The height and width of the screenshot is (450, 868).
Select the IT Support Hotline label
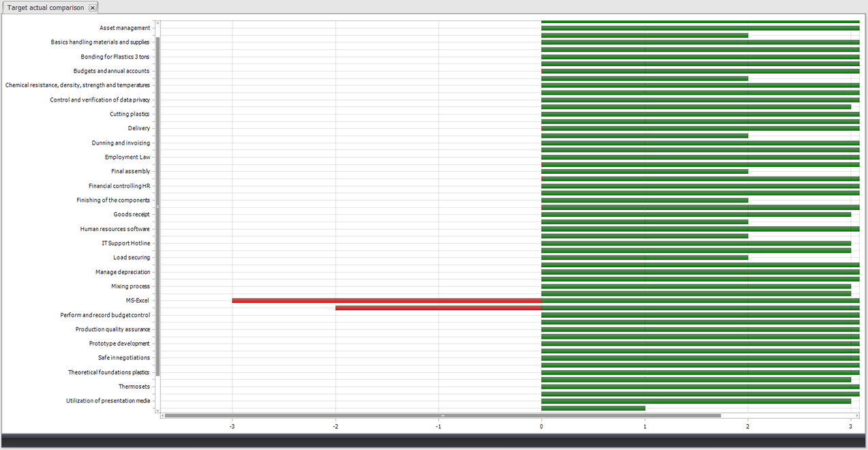point(125,243)
